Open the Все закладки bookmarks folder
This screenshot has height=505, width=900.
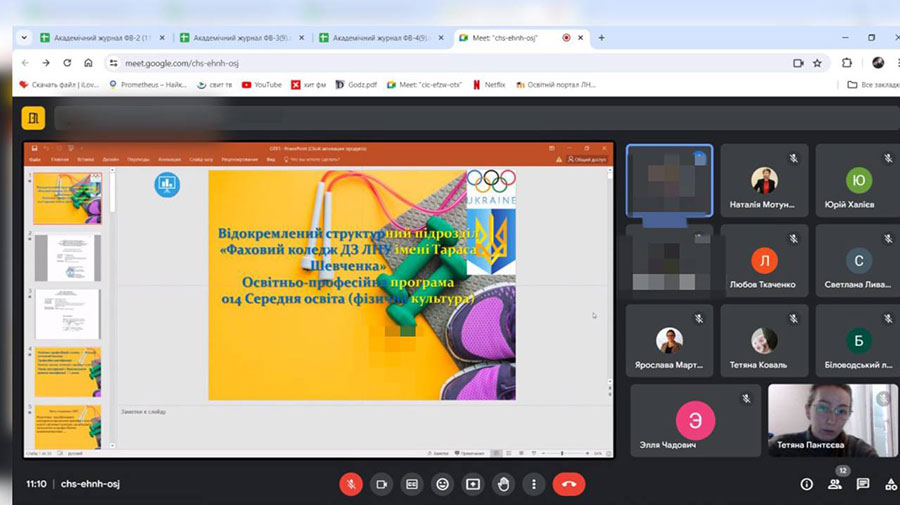click(872, 85)
